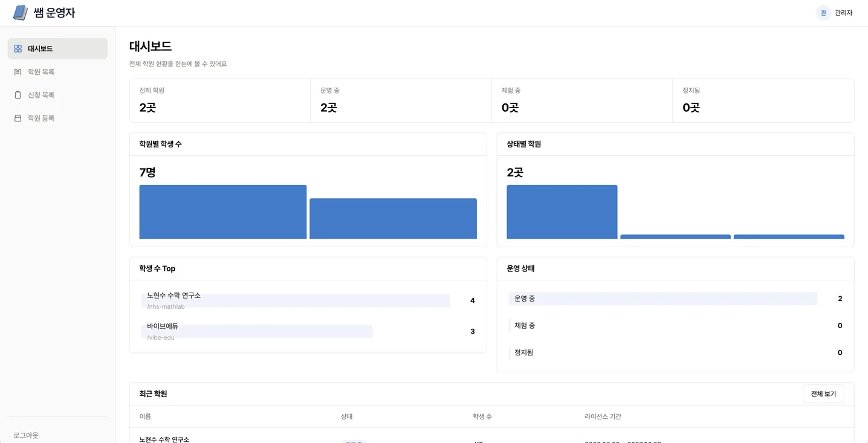
Task: Click the 학원 등록 sidebar icon
Action: (x=18, y=118)
